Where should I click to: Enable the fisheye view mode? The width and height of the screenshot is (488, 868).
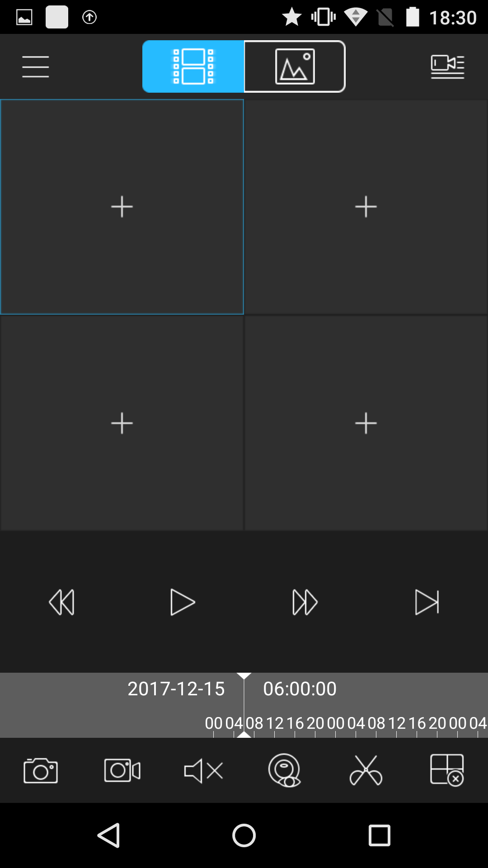[x=285, y=770]
